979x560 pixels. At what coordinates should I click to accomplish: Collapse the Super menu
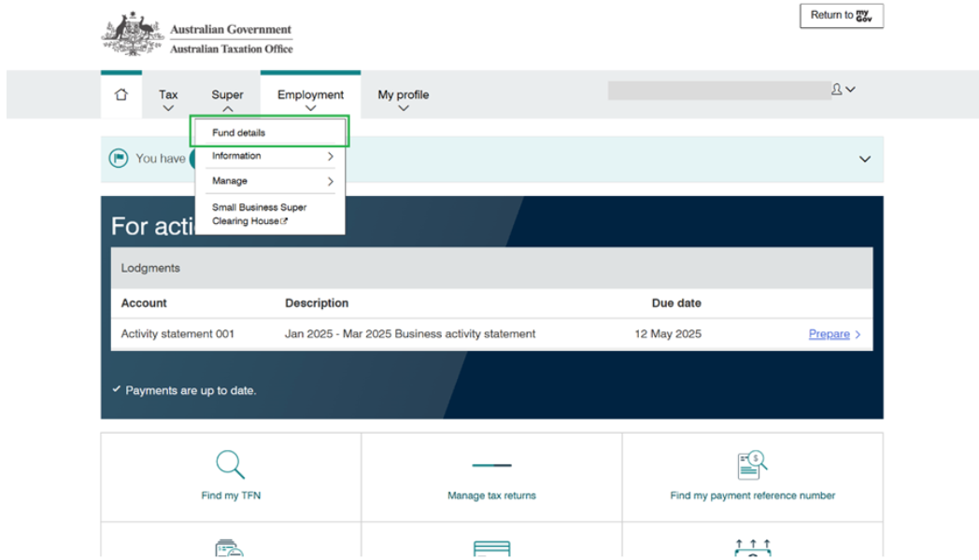pos(227,99)
